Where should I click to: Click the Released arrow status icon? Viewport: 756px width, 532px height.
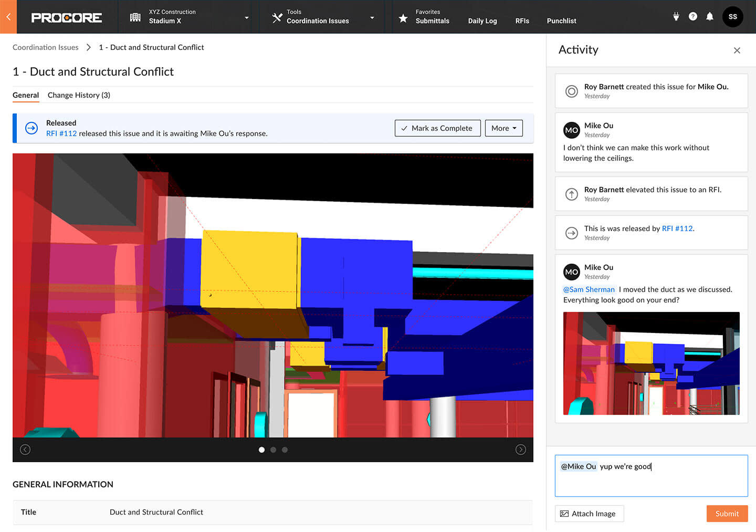click(x=31, y=128)
